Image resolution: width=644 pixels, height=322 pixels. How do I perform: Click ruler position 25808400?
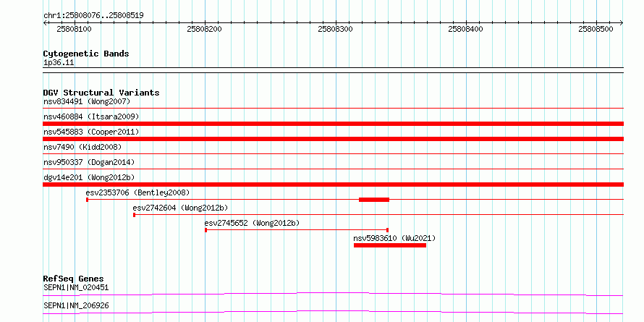pos(466,29)
